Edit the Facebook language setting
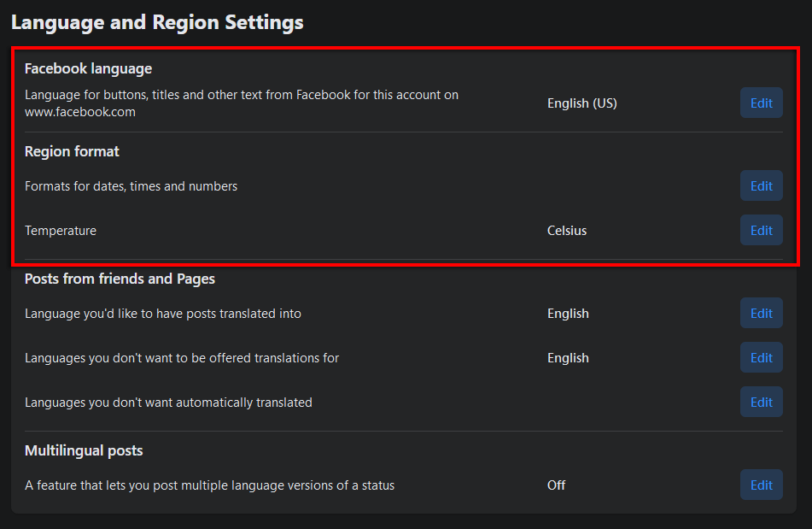 pyautogui.click(x=761, y=103)
